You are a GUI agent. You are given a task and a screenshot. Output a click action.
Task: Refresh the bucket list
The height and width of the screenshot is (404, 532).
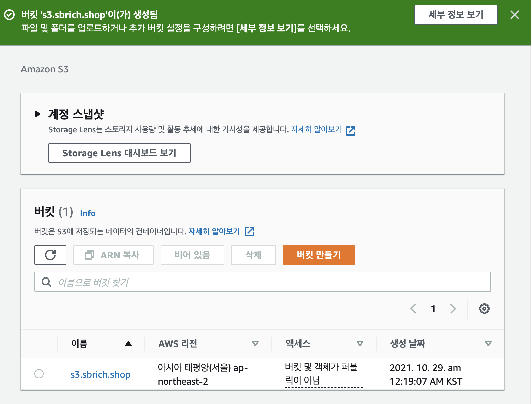coord(50,255)
